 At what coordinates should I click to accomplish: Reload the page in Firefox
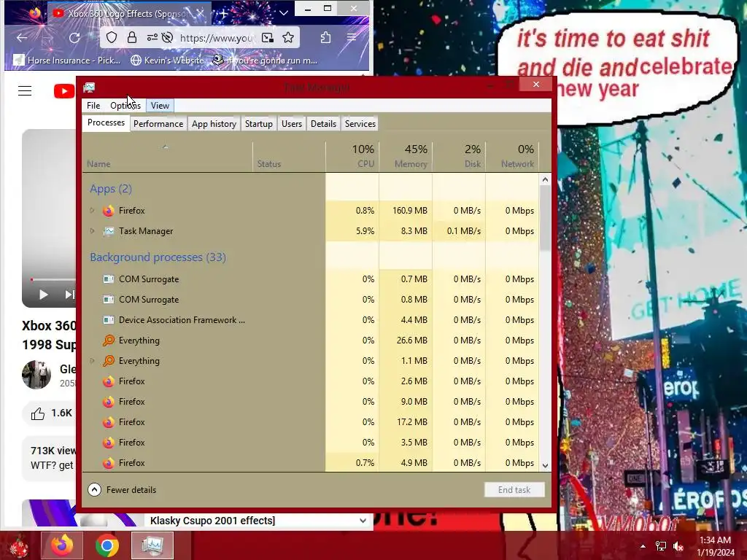(x=74, y=38)
